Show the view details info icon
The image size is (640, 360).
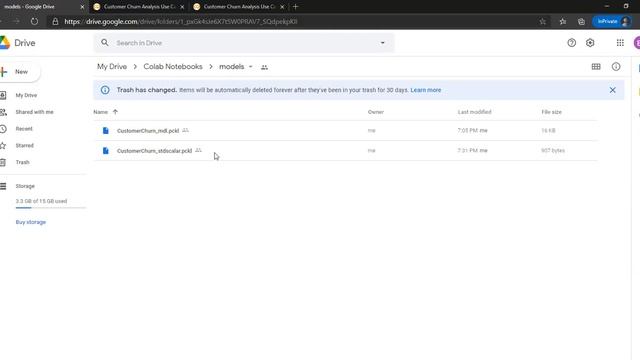tap(616, 67)
